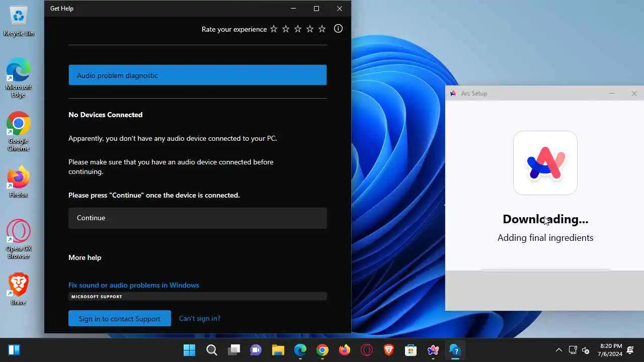Open taskbar Search
Screen dimensions: 644x362
pyautogui.click(x=212, y=350)
